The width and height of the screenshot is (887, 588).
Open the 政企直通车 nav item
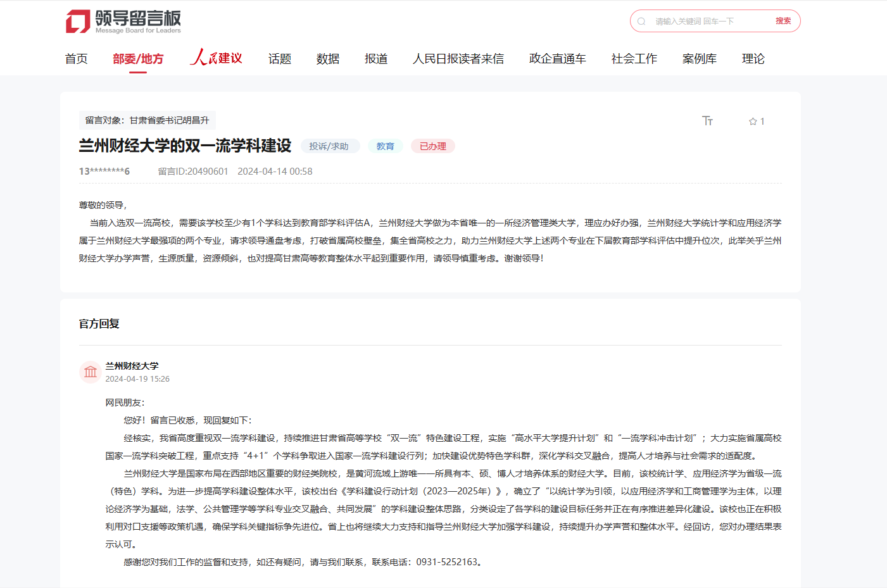(558, 59)
